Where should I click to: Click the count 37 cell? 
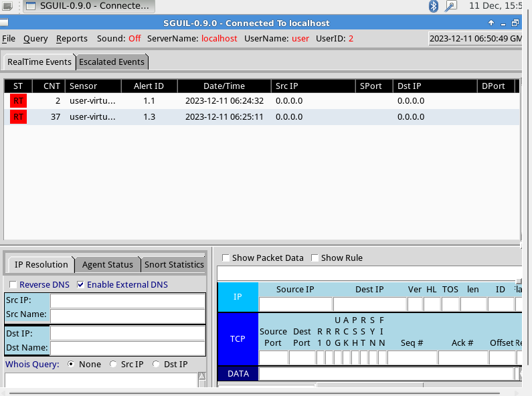tap(56, 117)
